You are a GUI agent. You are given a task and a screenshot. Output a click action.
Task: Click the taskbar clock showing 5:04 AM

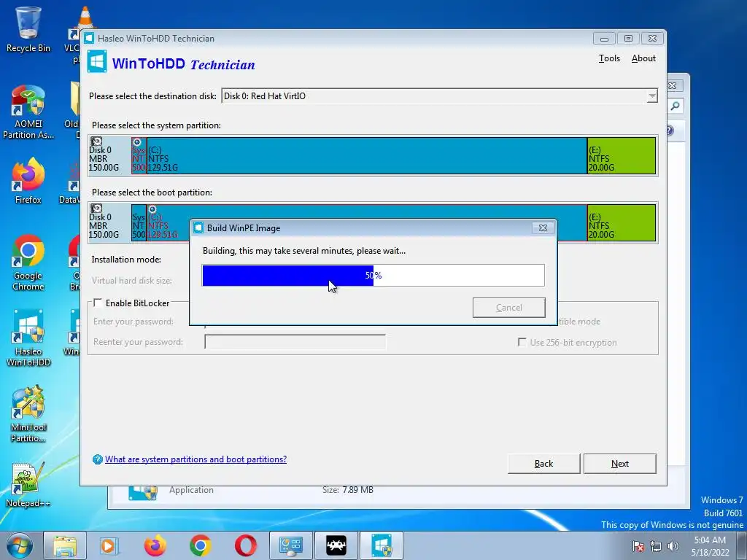click(x=711, y=546)
